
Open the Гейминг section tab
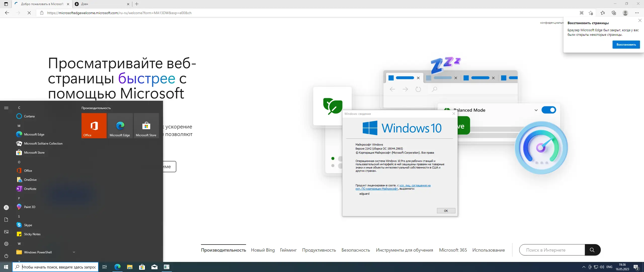(288, 250)
